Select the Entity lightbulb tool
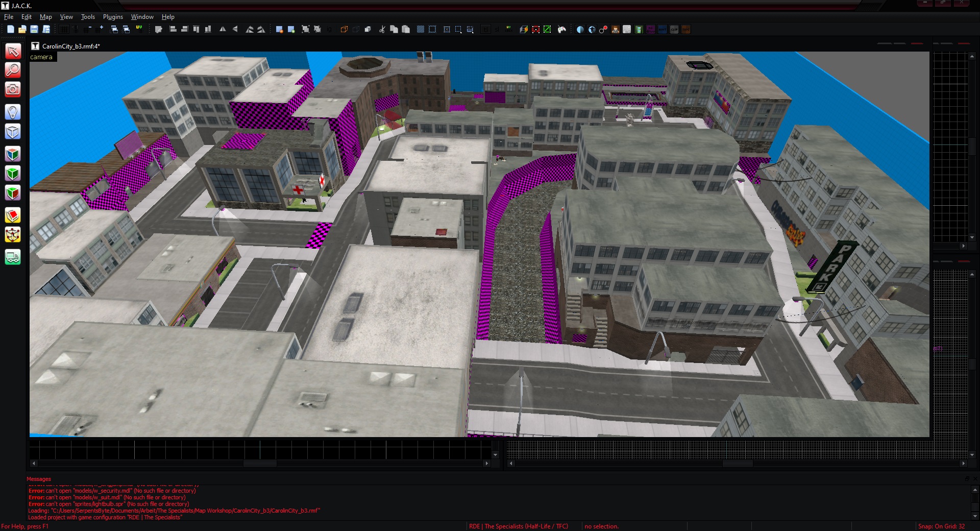 click(x=13, y=112)
